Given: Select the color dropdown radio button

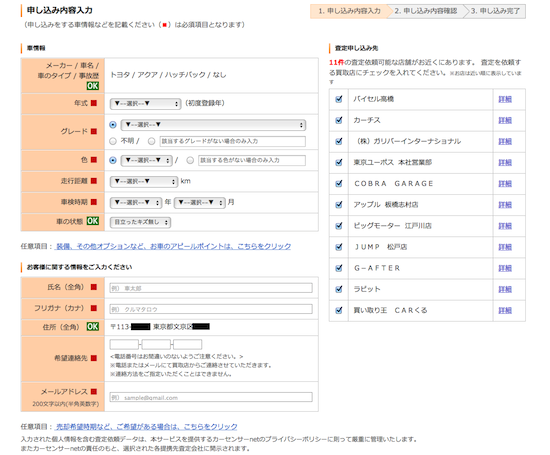Looking at the screenshot, I should [x=113, y=160].
